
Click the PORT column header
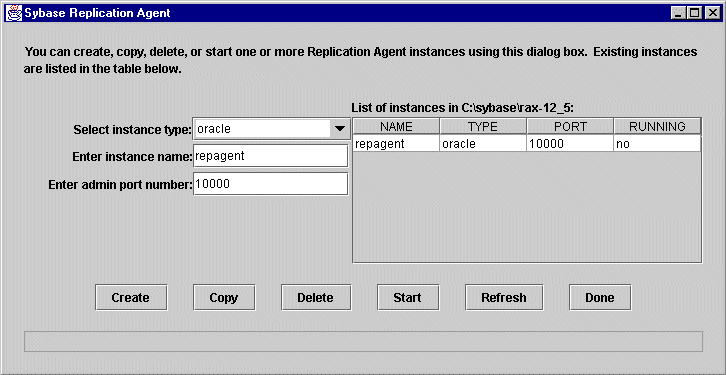click(570, 127)
